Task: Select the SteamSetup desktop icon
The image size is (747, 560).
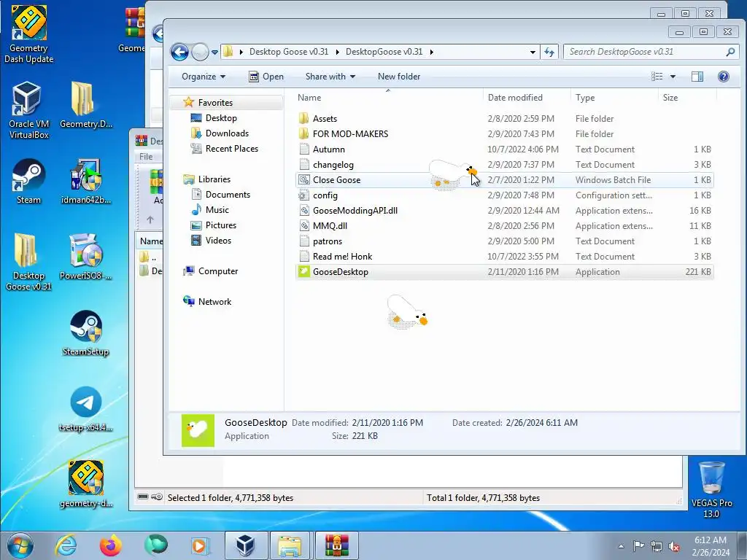Action: (86, 332)
